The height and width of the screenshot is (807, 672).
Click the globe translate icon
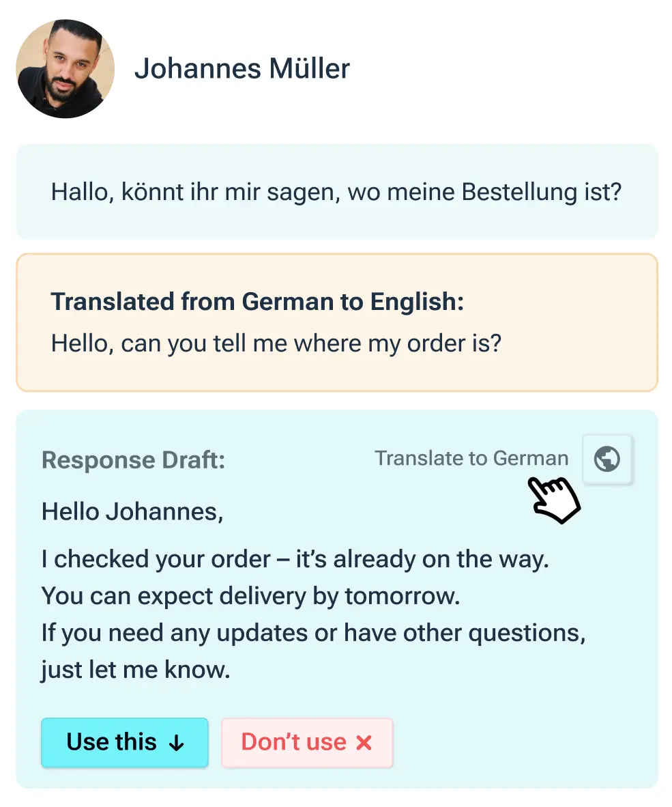point(607,459)
